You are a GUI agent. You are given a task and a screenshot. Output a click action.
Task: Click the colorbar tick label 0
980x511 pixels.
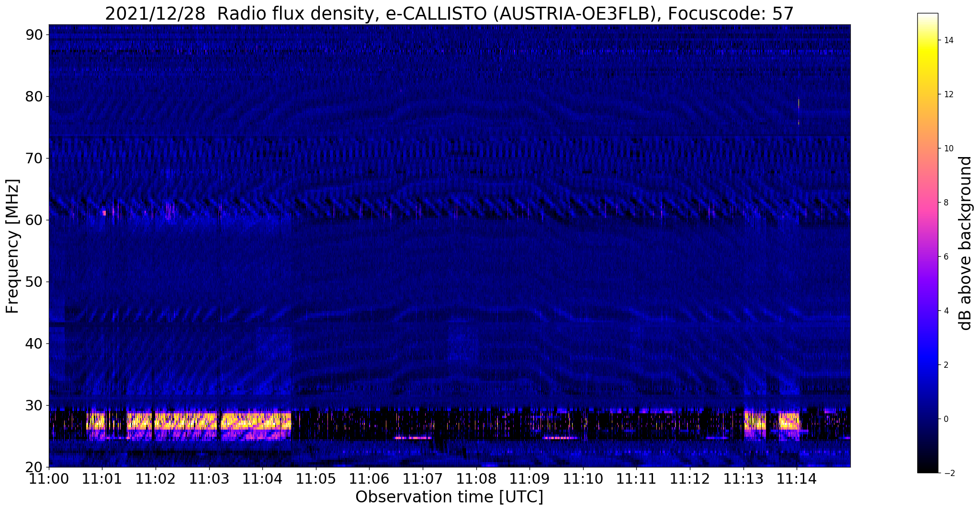(x=946, y=419)
